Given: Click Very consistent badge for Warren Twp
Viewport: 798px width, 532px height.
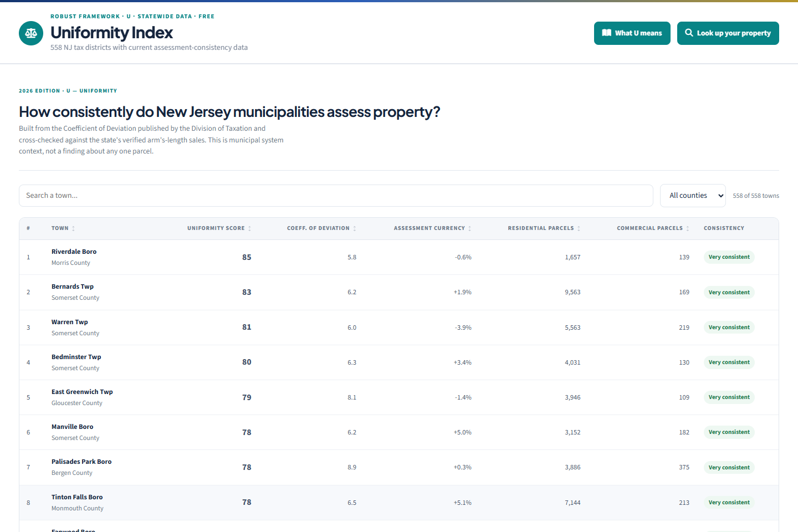Looking at the screenshot, I should coord(729,328).
